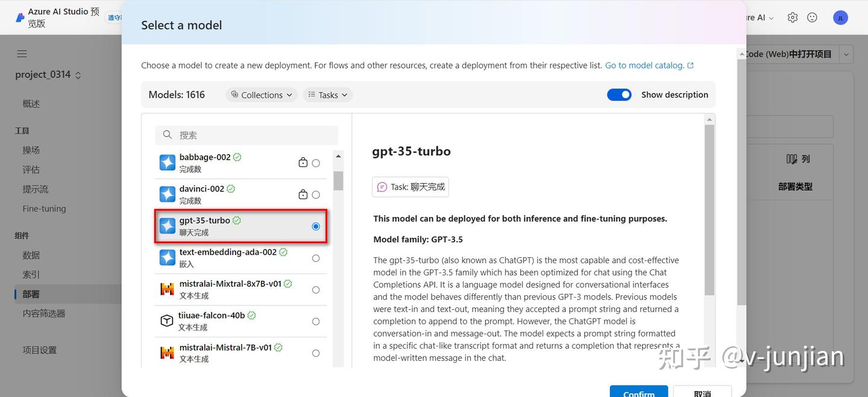The height and width of the screenshot is (397, 868).
Task: Switch to the Fine-tuning sidebar item
Action: point(44,208)
